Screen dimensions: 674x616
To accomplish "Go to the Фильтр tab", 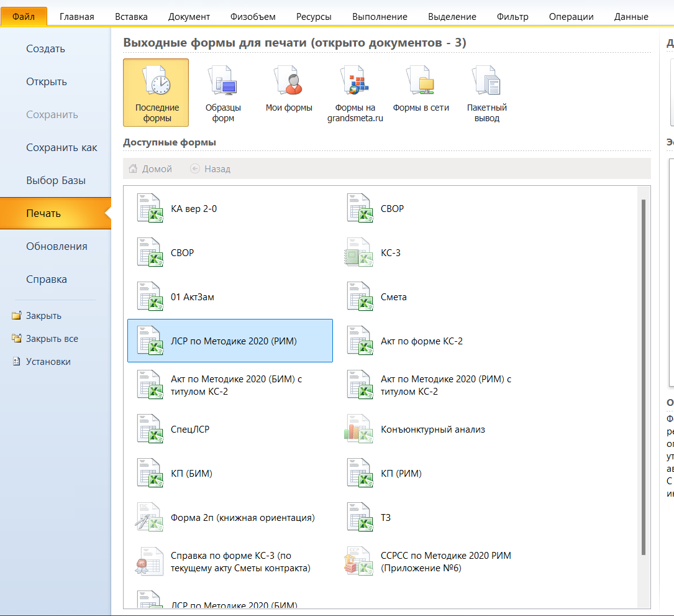I will (512, 17).
